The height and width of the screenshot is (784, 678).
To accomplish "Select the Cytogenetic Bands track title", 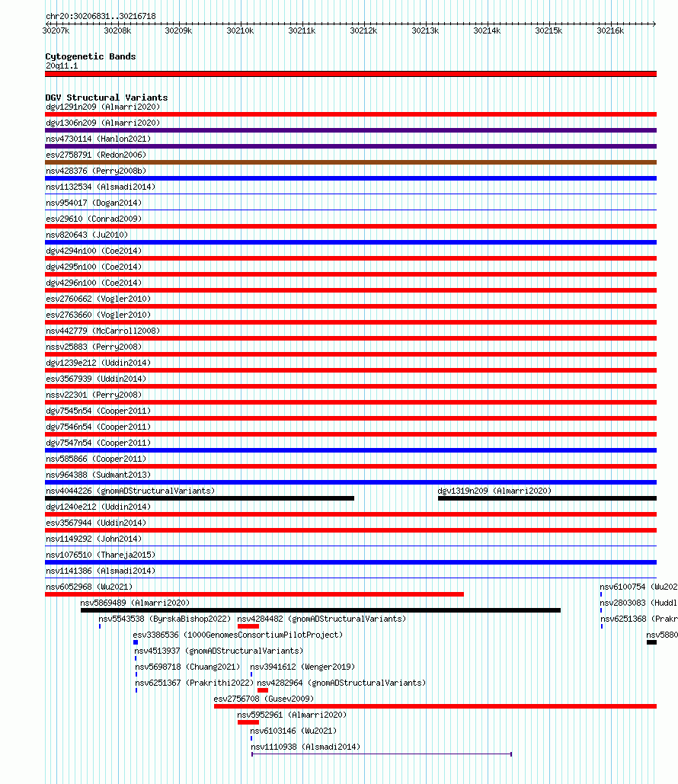I will pos(91,56).
